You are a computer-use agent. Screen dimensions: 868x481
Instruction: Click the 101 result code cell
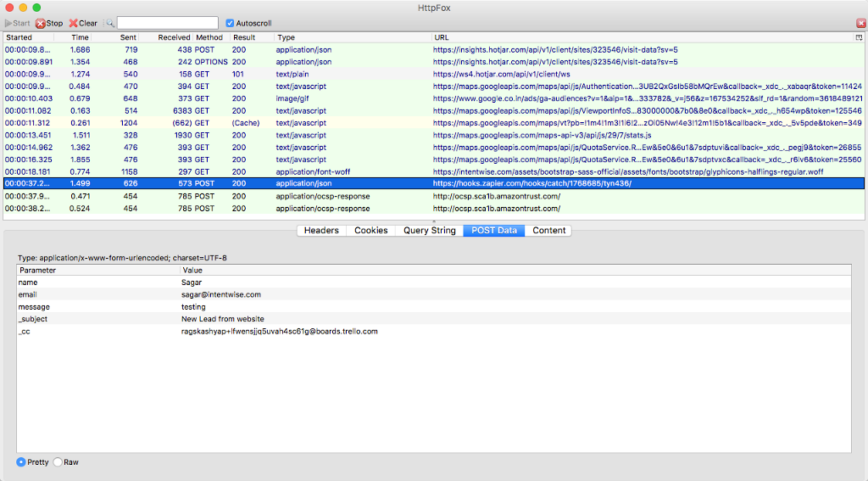[x=238, y=75]
